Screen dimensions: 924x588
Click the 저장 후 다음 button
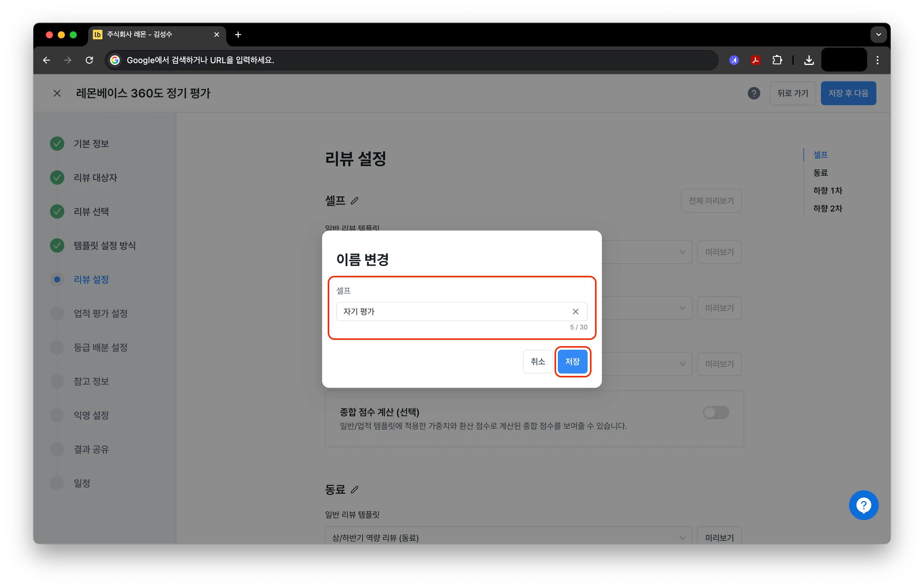tap(848, 93)
